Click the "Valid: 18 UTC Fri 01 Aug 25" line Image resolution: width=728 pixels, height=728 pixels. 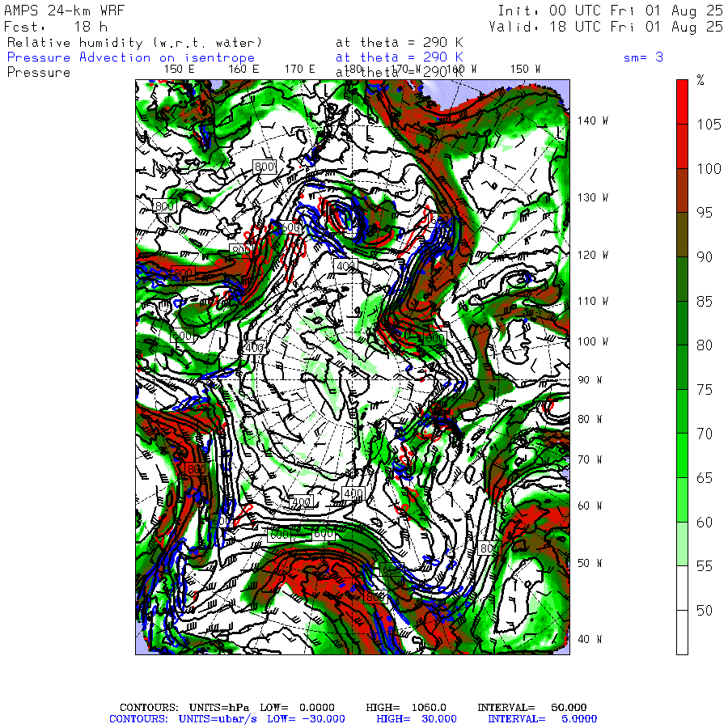pyautogui.click(x=605, y=27)
